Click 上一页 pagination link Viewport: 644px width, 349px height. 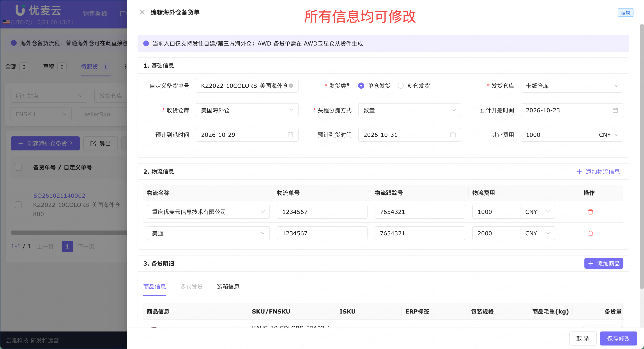45,246
